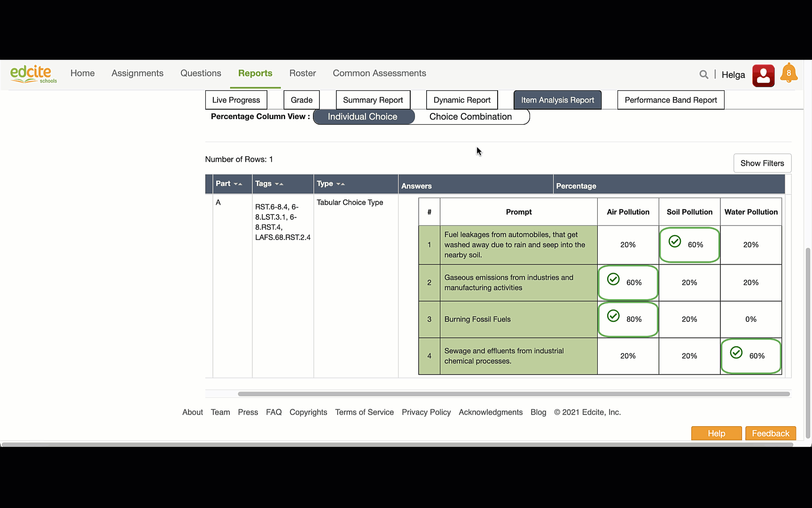Select Individual Choice percentage view
The width and height of the screenshot is (812, 508).
pos(363,117)
